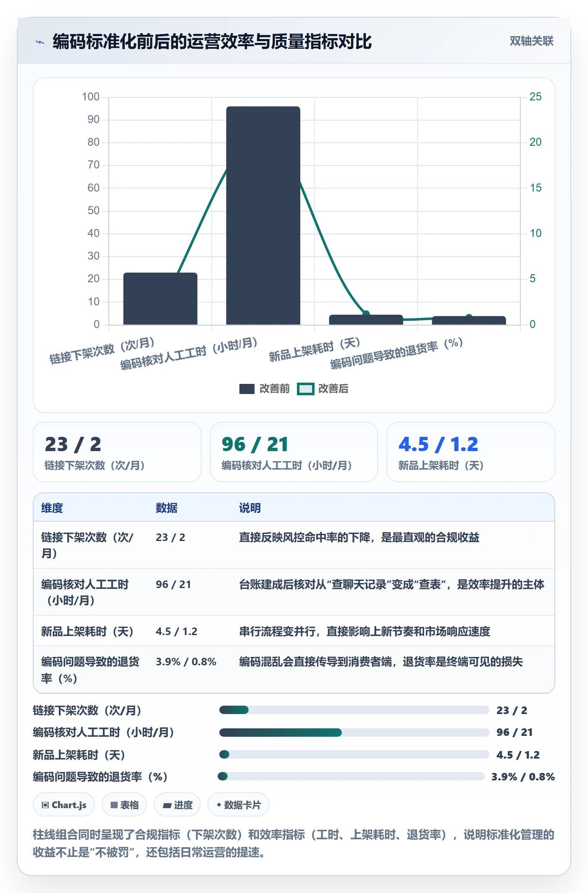Viewport: 588px width, 893px height.
Task: Click the progress value 3.9% / 0.8%
Action: (523, 777)
